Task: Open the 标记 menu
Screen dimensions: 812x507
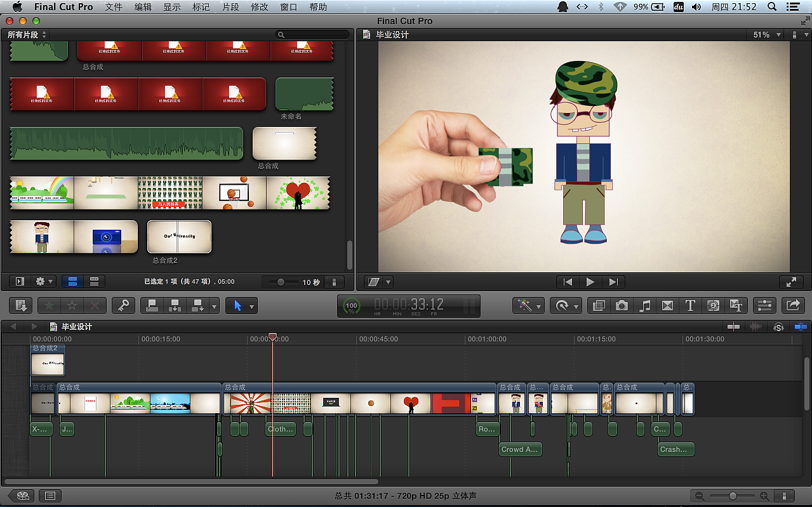Action: [x=201, y=7]
